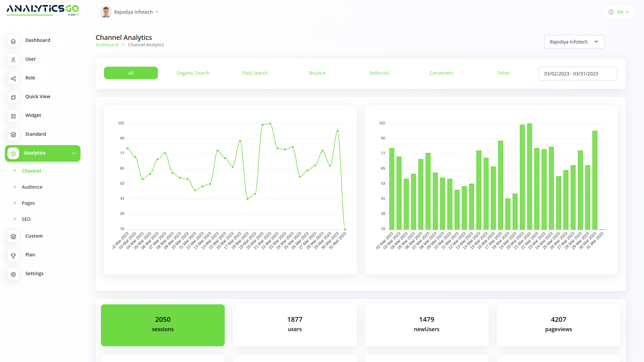Click the AnalyticsGo logo
This screenshot has height=362, width=644.
43,10
